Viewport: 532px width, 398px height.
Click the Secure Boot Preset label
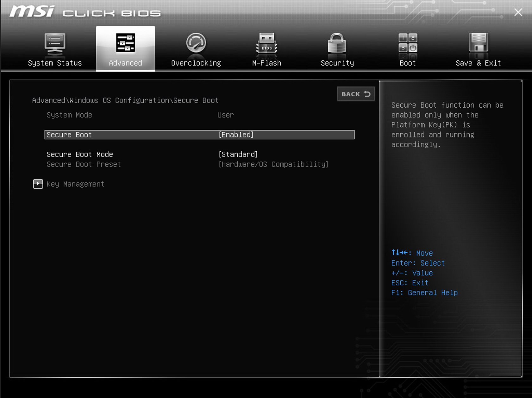click(x=84, y=164)
